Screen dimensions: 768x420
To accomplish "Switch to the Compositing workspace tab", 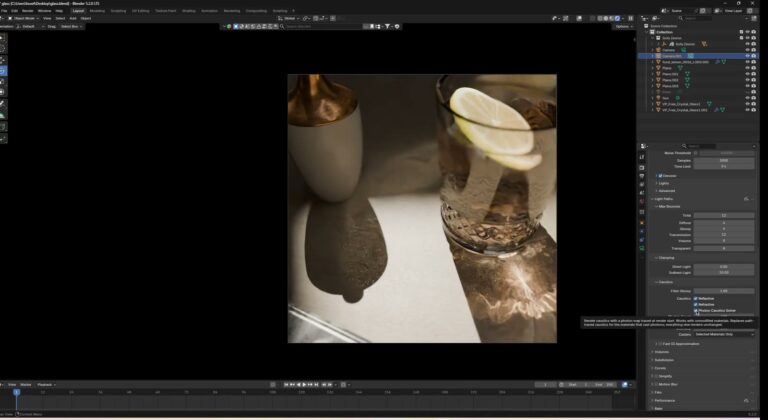I will [x=256, y=11].
